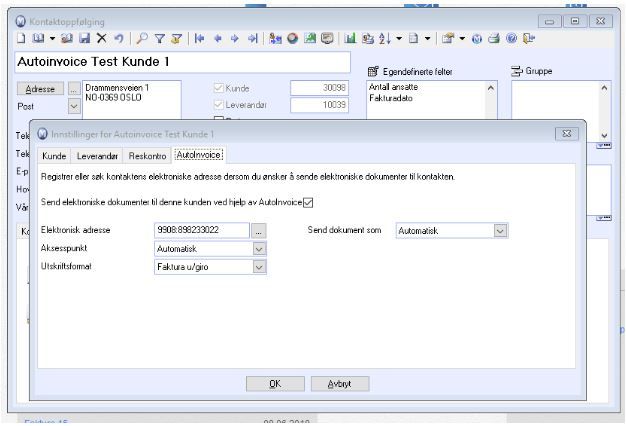Go to the first record
The height and width of the screenshot is (426, 626).
200,38
